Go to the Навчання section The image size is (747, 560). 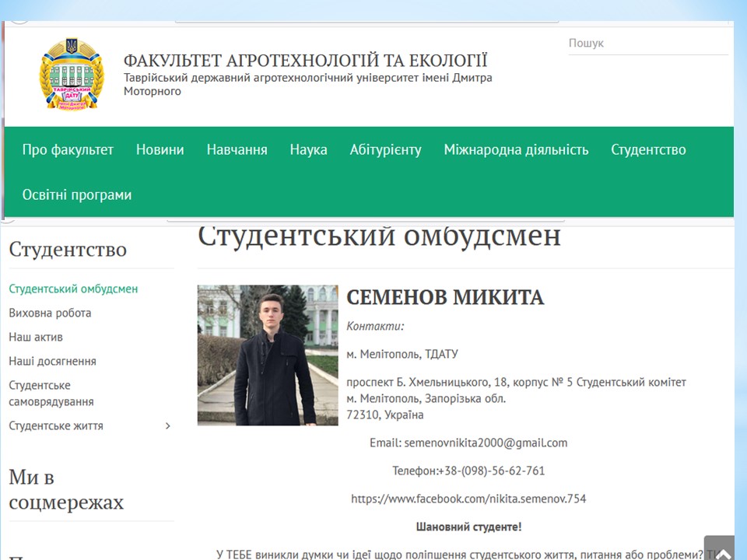(x=237, y=150)
